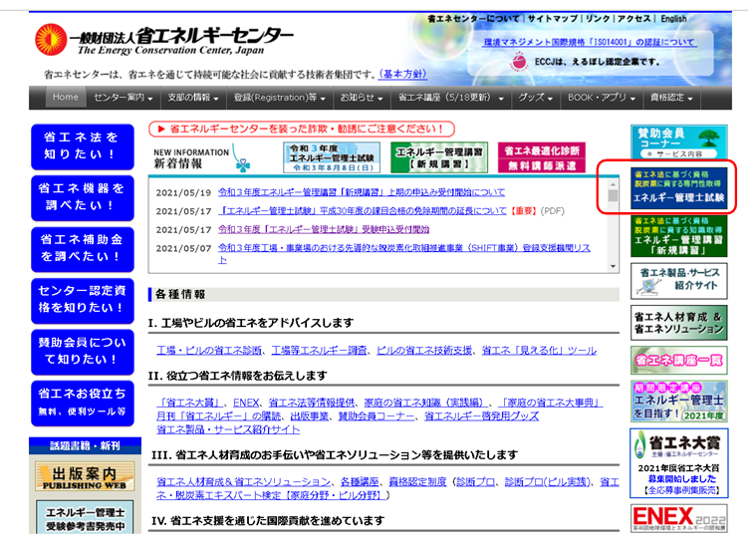Open the エネルギー管理講習「新規講習」green sidebar banner

[x=679, y=236]
